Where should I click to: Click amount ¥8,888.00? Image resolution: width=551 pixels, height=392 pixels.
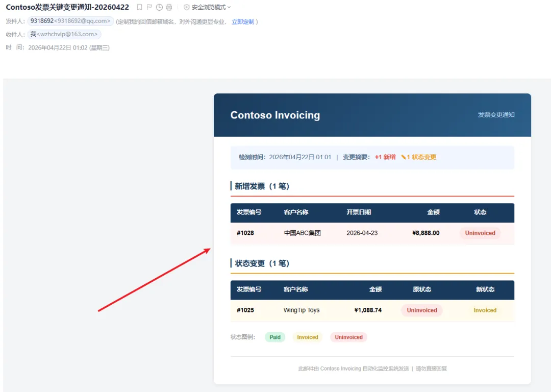[426, 233]
